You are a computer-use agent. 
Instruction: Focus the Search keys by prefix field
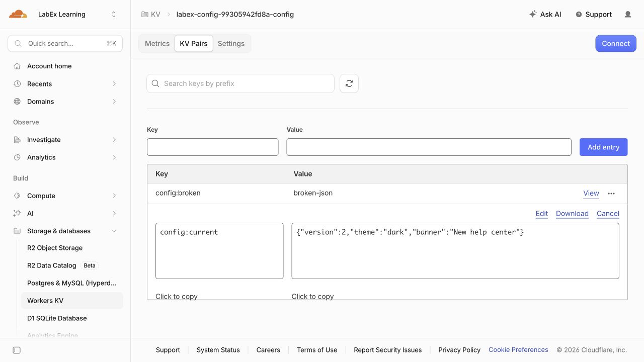[240, 83]
